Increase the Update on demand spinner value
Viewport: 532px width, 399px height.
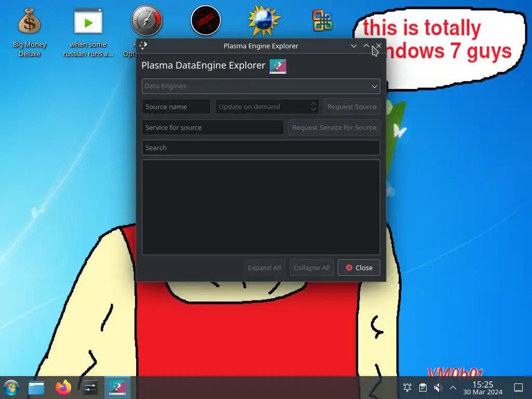point(314,103)
